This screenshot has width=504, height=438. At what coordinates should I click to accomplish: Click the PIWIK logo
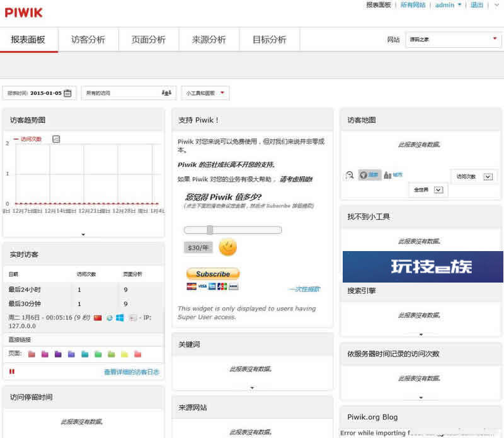pyautogui.click(x=23, y=13)
